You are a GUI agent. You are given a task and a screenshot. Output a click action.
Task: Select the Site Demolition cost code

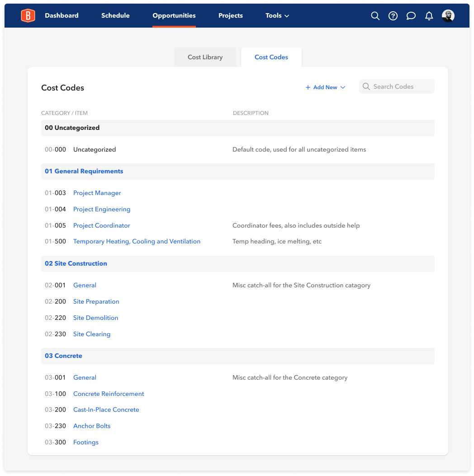point(95,318)
